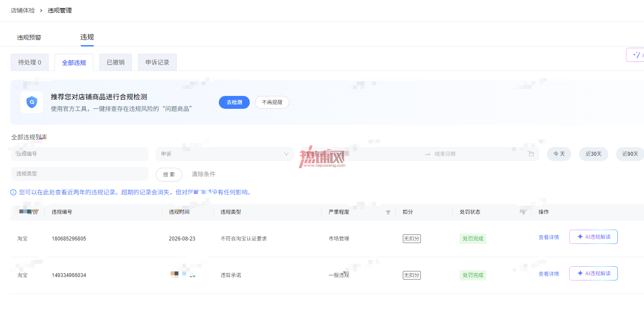This screenshot has width=644, height=314.
Task: Select the 申诉记录 tab
Action: click(157, 62)
